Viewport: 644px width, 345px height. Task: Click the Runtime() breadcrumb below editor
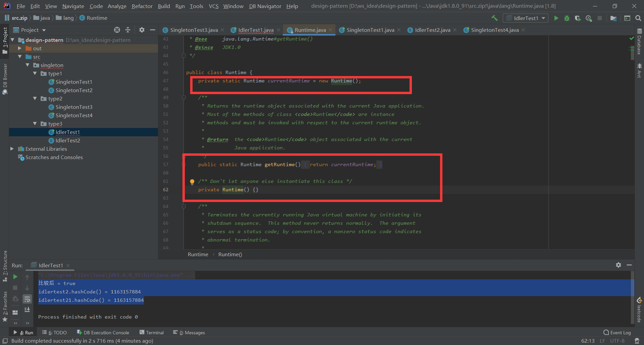[x=230, y=255]
